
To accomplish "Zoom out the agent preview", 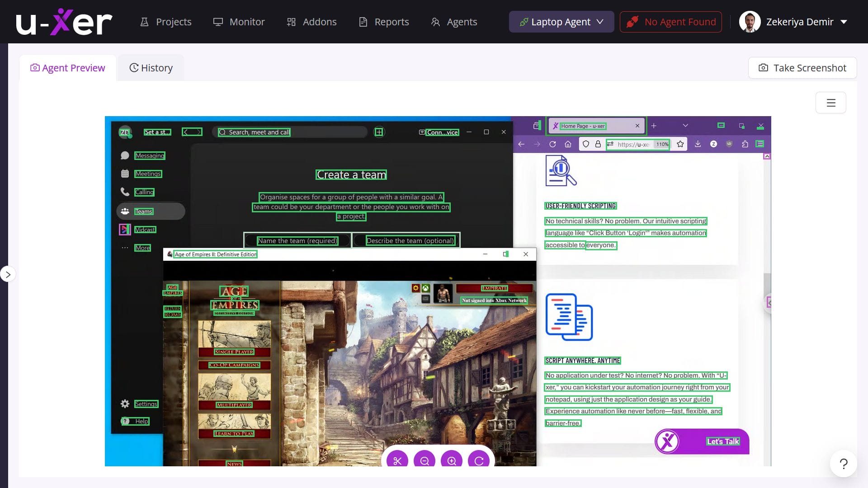I will [x=425, y=460].
